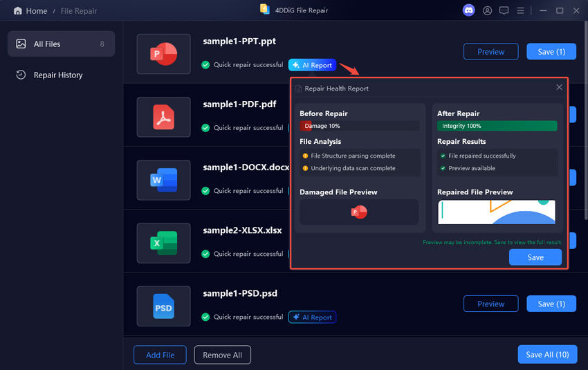Save the sample1-PPT.ppt file
Image resolution: width=588 pixels, height=370 pixels.
[x=551, y=52]
